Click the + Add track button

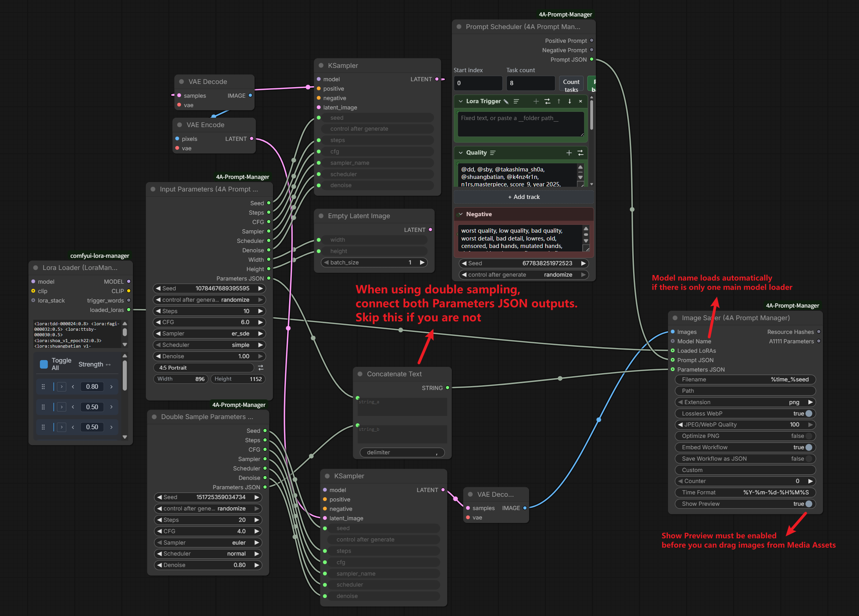point(524,197)
